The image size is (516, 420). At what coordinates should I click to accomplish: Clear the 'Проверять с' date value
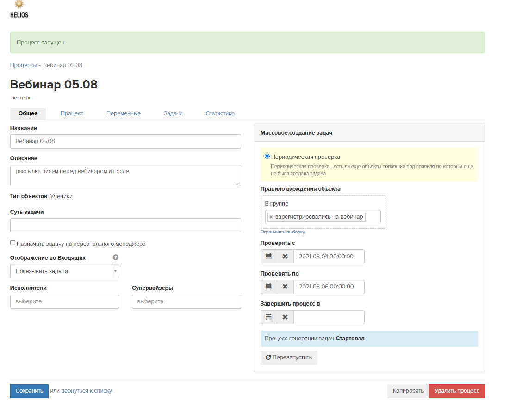coord(285,257)
